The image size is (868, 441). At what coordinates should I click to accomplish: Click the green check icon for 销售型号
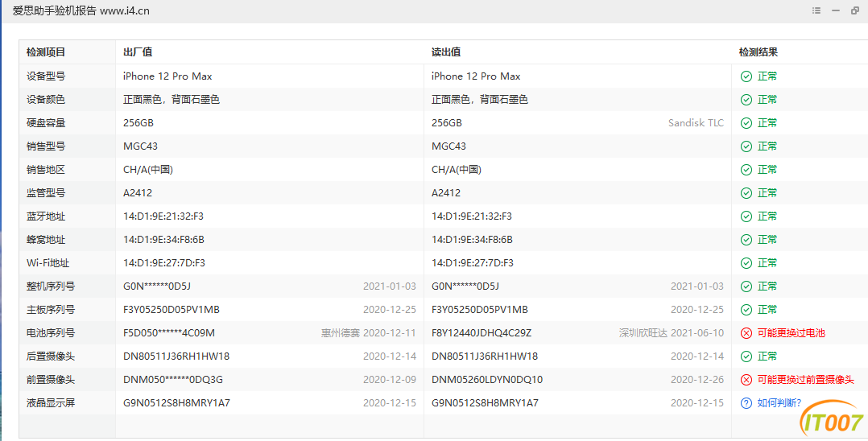pyautogui.click(x=746, y=146)
